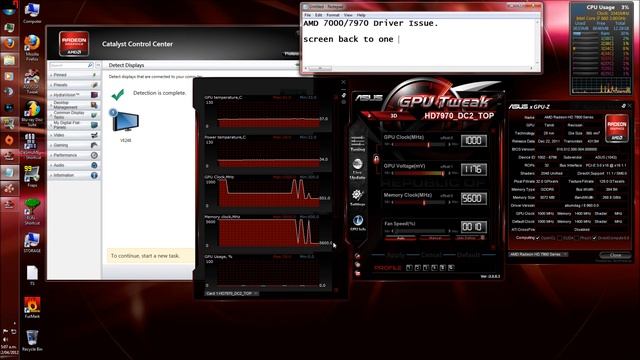The image size is (640, 360).
Task: Adjust the GPU Clock(MHz) slider
Action: coord(420,144)
